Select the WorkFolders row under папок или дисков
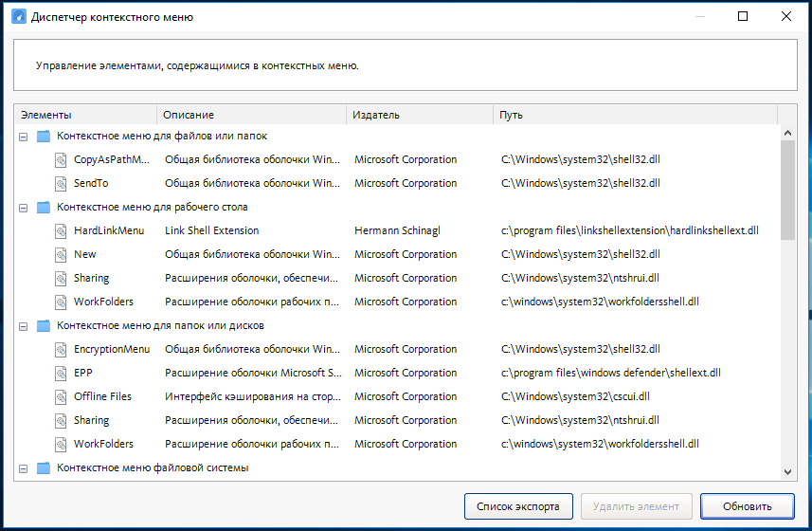812x531 pixels. (x=396, y=444)
